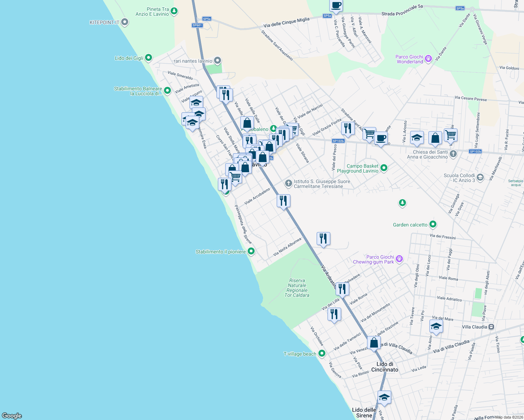The width and height of the screenshot is (524, 420).
Task: Select the T-village beach marker
Action: 322,353
